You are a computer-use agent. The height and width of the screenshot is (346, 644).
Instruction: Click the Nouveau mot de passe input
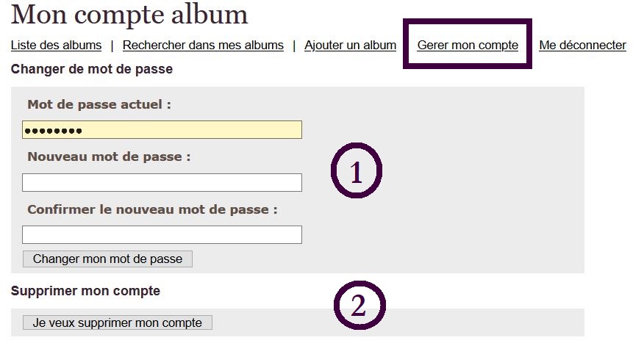point(162,182)
